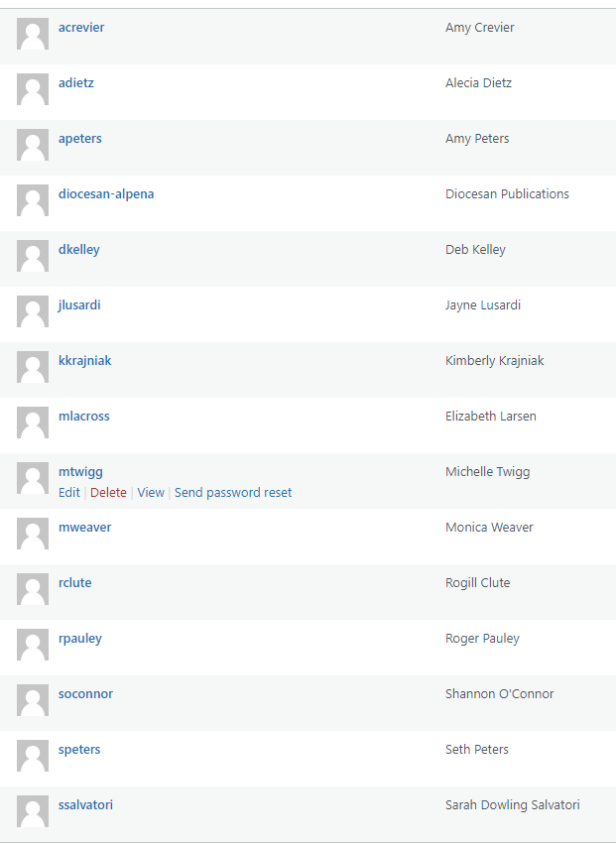Delete the mtwigg user account

[108, 493]
